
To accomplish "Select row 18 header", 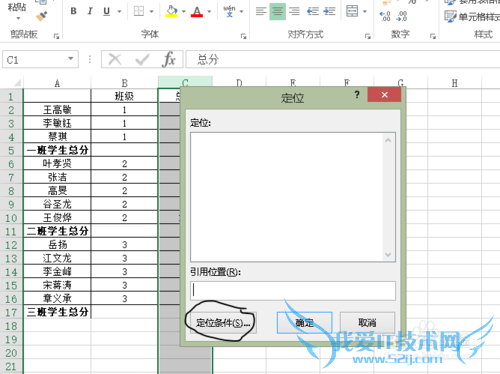I will [11, 326].
